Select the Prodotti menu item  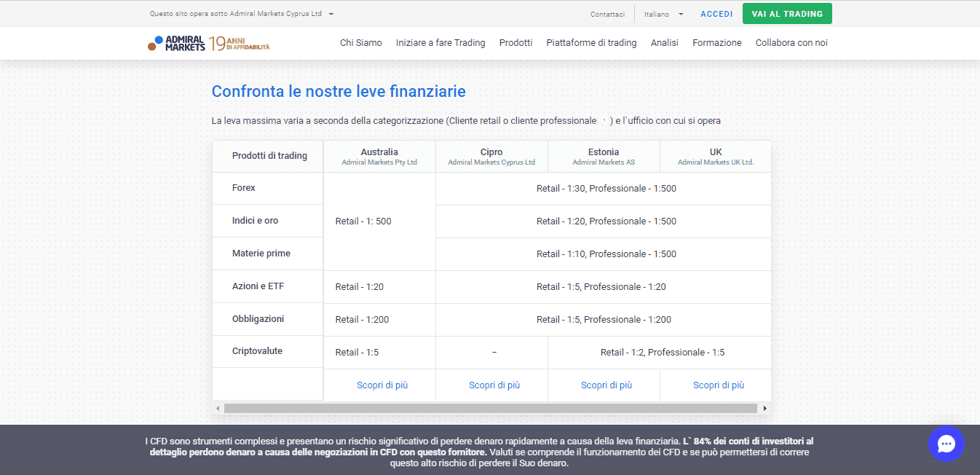[515, 43]
